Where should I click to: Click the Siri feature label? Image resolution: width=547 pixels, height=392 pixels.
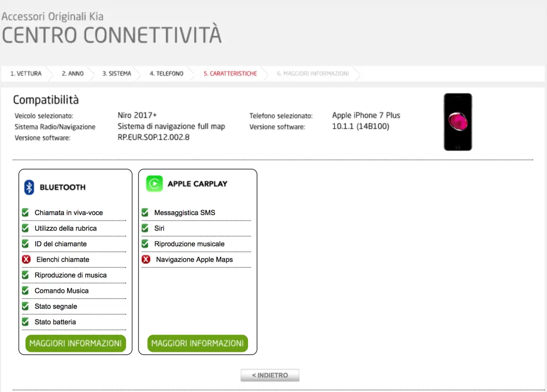159,228
